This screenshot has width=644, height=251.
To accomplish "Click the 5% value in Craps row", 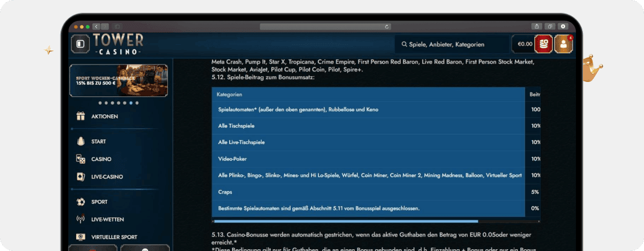I will coord(535,192).
